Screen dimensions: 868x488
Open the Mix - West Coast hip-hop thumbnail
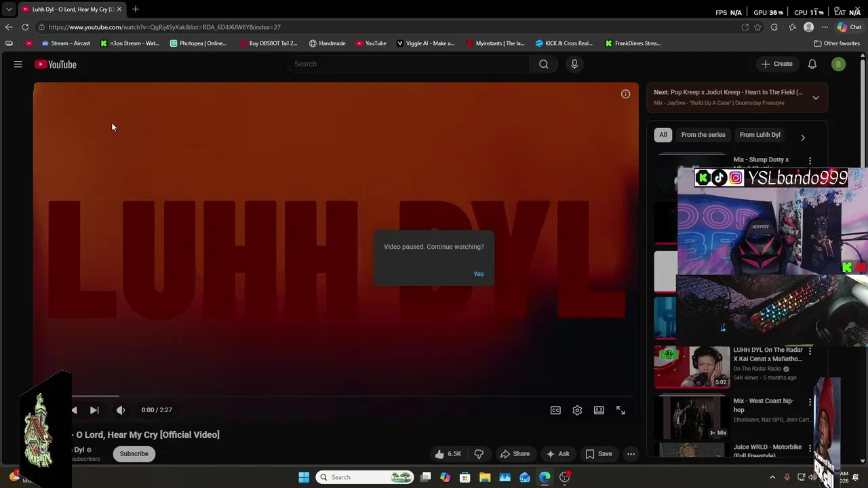point(692,418)
